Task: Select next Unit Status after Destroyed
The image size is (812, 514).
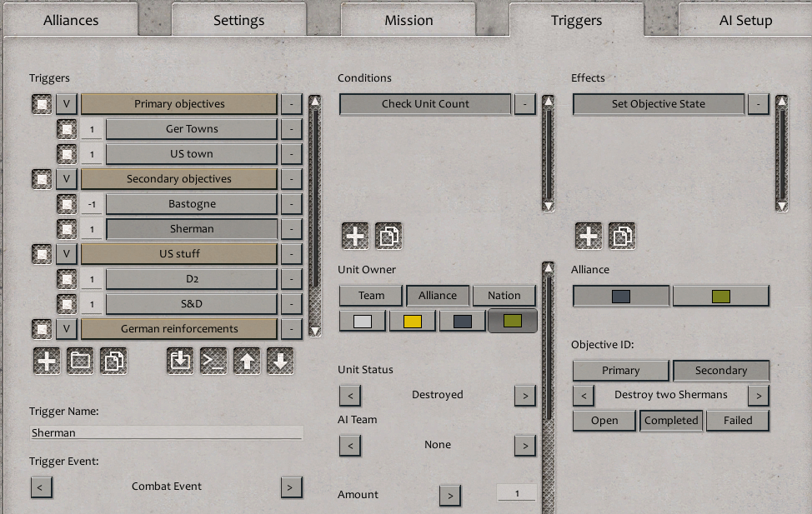Action: pyautogui.click(x=524, y=395)
